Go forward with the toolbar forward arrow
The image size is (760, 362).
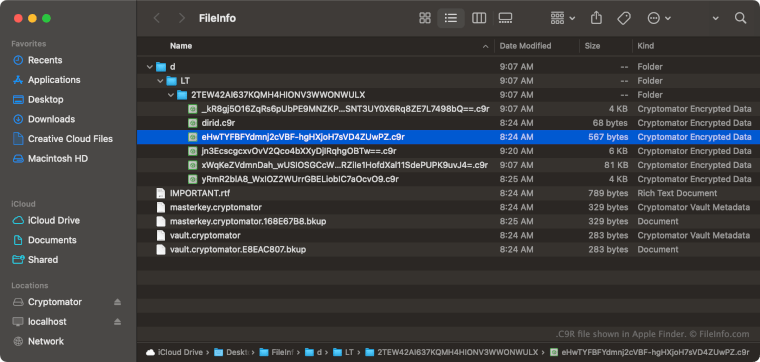[x=182, y=18]
